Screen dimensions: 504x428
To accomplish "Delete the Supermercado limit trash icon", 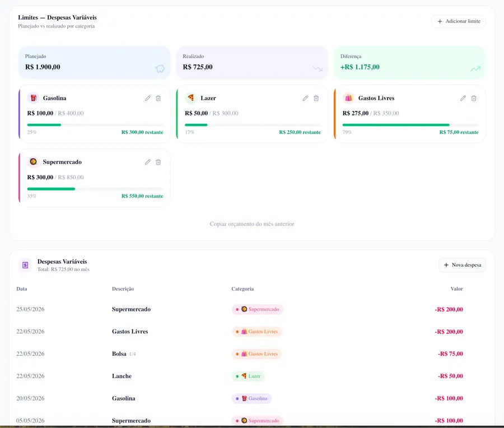I will pos(158,162).
